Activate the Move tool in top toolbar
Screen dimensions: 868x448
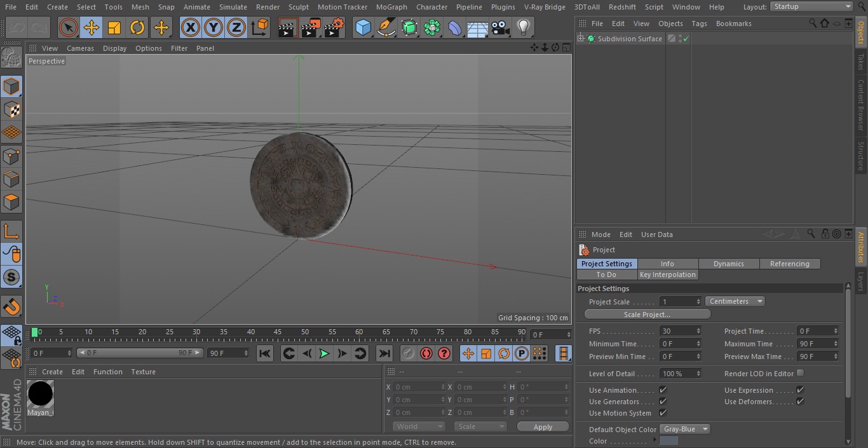[x=92, y=28]
